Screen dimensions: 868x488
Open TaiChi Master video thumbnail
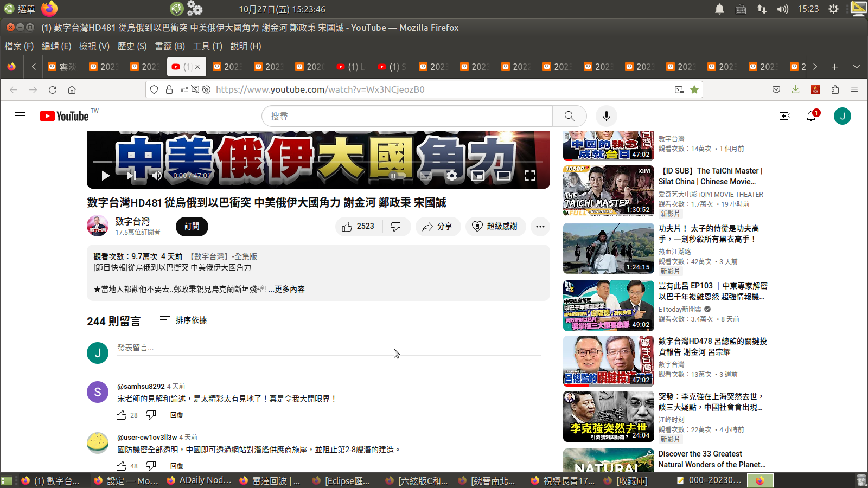tap(609, 191)
